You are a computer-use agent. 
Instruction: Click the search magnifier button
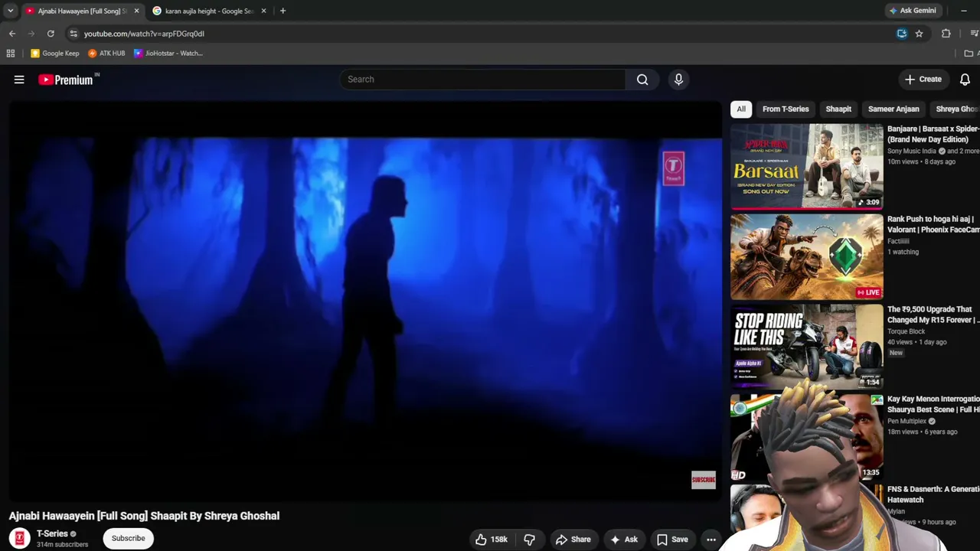click(x=642, y=80)
